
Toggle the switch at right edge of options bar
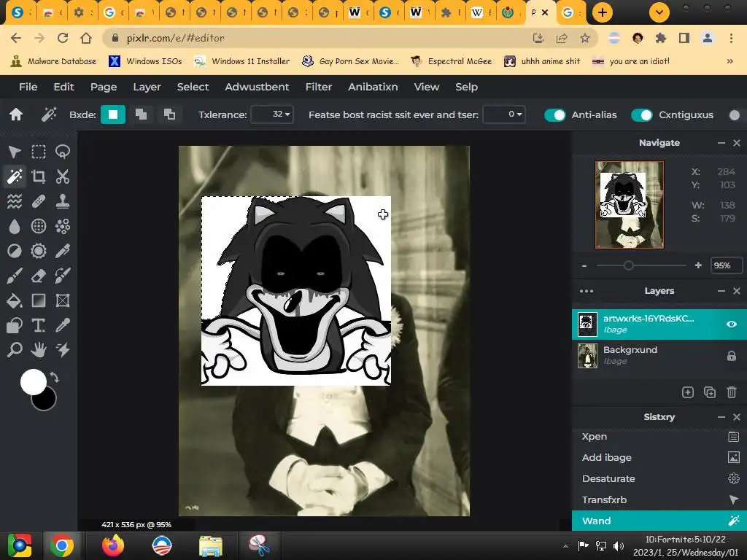[x=737, y=114]
